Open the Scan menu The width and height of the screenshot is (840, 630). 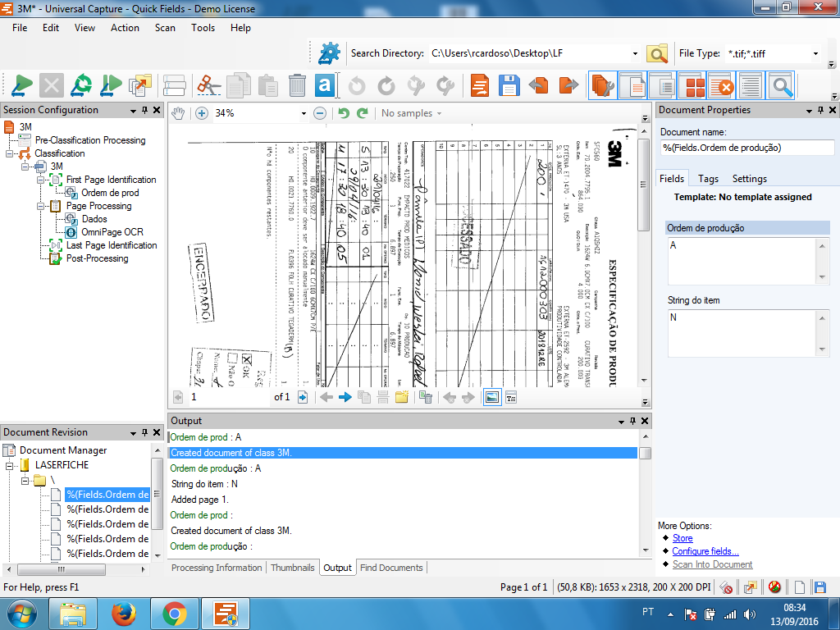165,27
